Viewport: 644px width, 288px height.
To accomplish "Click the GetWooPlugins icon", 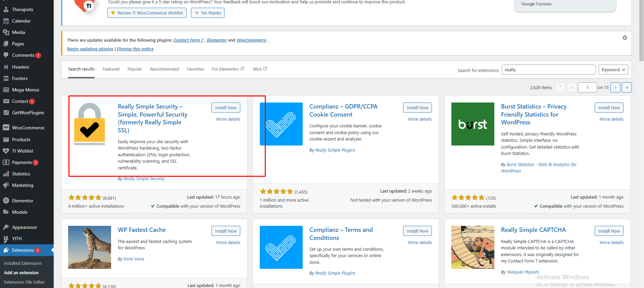I will pos(6,113).
